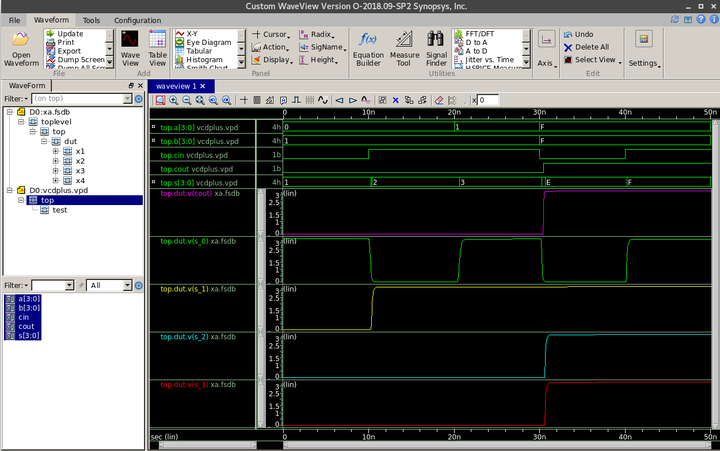
Task: Click the x cursor value input field
Action: pyautogui.click(x=490, y=100)
